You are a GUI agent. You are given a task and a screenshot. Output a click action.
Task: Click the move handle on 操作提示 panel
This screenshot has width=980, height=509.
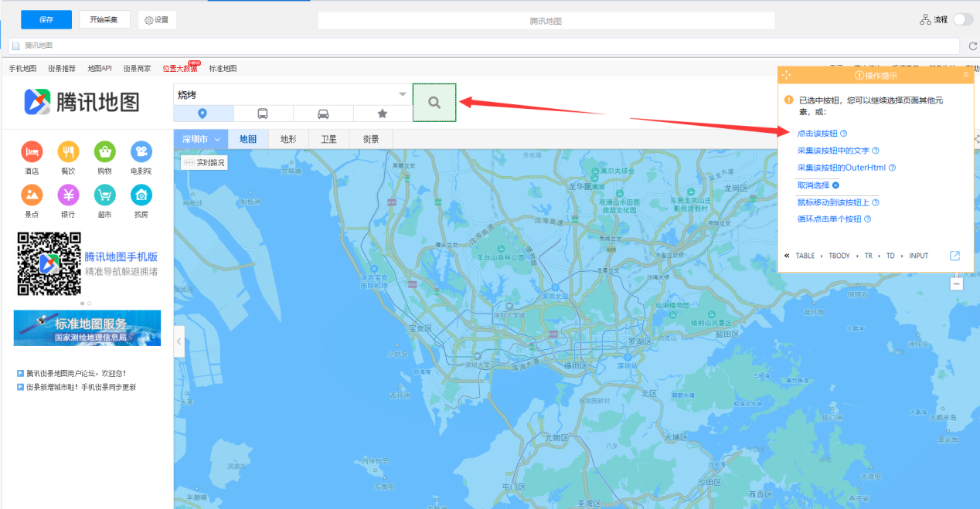tap(786, 75)
